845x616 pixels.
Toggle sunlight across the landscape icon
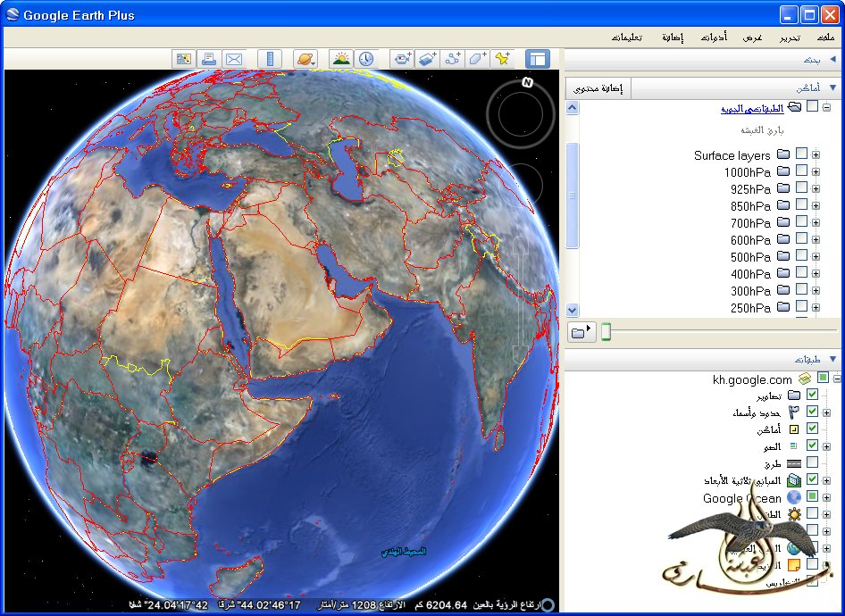(342, 59)
